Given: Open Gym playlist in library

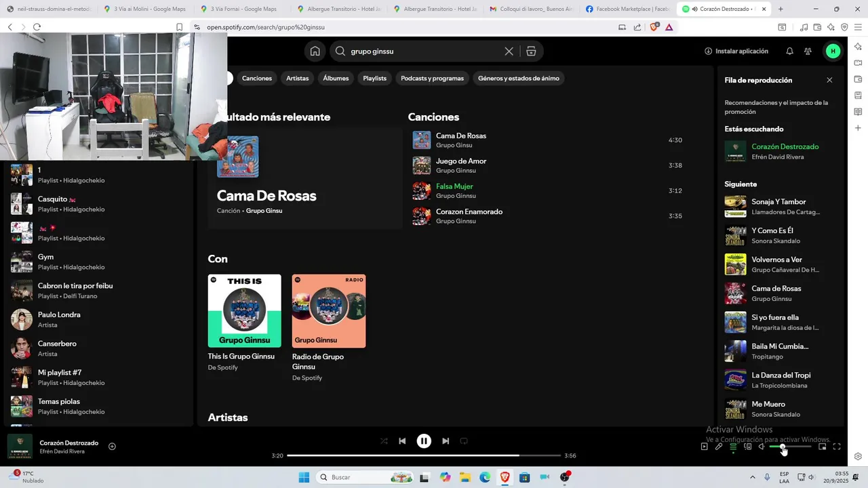Looking at the screenshot, I should click(x=98, y=262).
